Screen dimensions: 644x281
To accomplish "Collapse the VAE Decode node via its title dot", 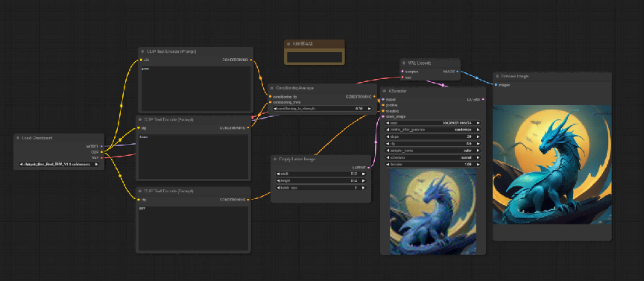I will click(404, 63).
